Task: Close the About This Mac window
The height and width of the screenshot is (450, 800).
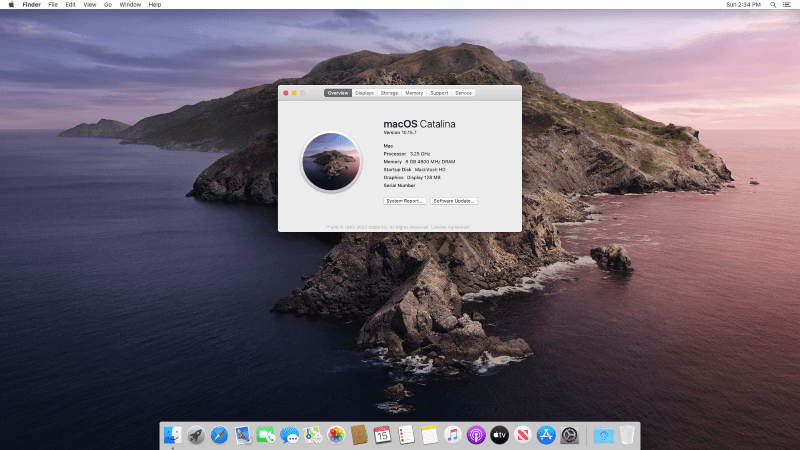Action: pos(286,93)
